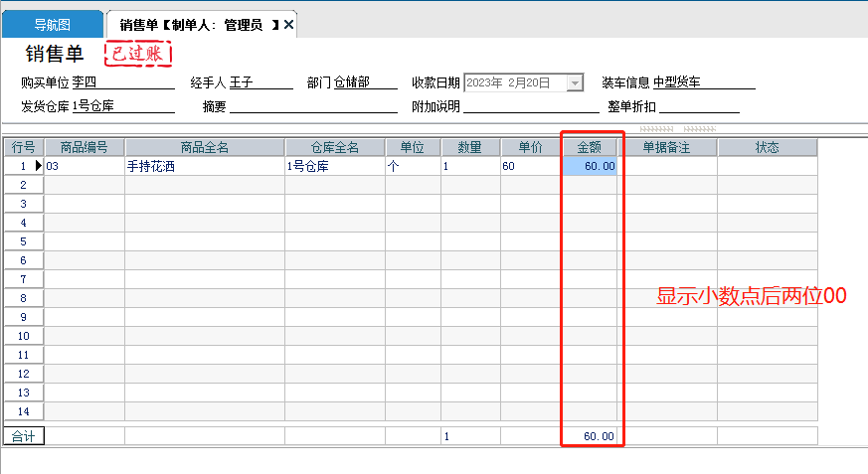Select row number 5
Screen dimensions: 868x474
point(23,241)
